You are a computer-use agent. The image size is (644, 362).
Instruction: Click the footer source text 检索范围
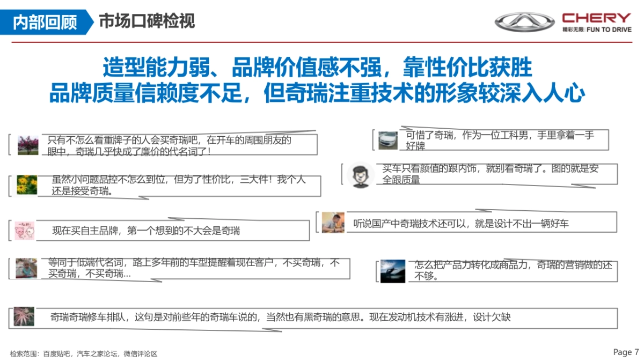tap(84, 353)
